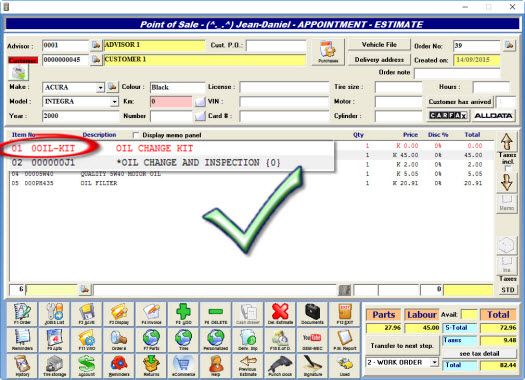Screen dimensions: 525x380
Task: Click the STD taxes button
Action: 507,290
